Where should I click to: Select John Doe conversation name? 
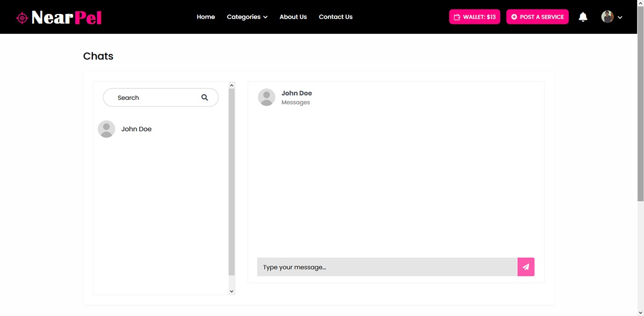tap(136, 129)
